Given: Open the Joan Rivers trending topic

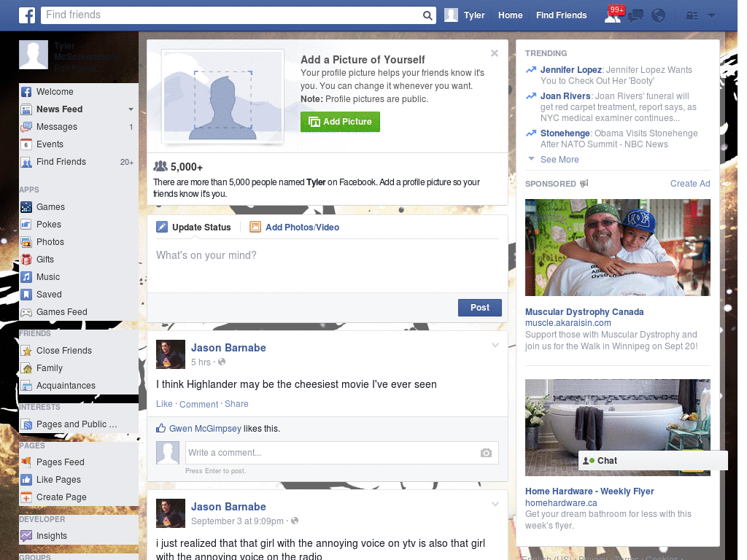Looking at the screenshot, I should coord(565,96).
